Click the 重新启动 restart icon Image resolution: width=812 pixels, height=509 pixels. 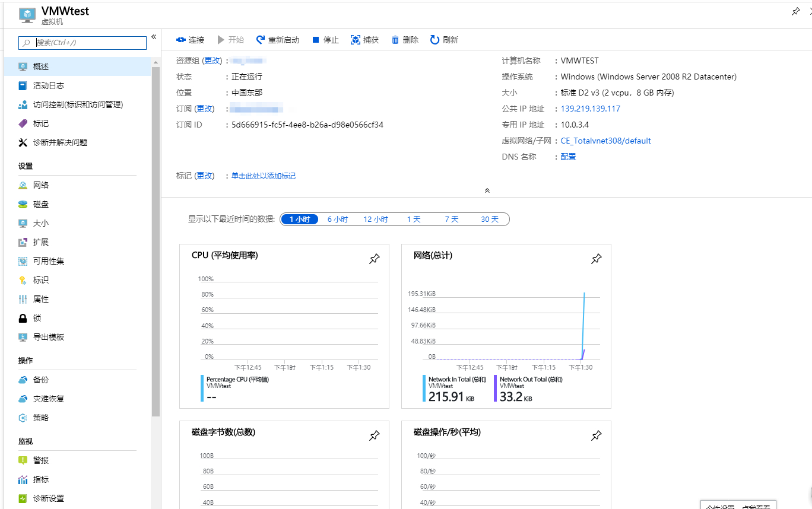click(x=261, y=40)
